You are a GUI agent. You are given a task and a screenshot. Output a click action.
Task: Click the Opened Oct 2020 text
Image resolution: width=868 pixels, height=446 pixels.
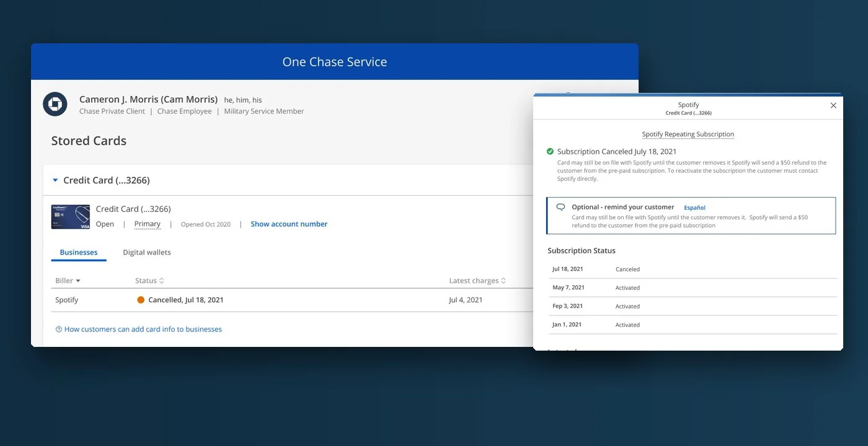[206, 224]
